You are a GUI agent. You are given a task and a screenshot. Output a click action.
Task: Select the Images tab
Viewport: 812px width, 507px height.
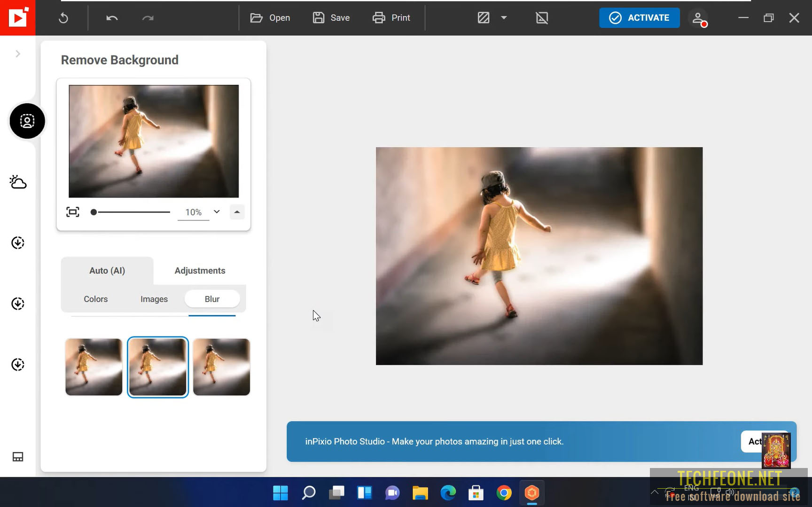coord(154,299)
